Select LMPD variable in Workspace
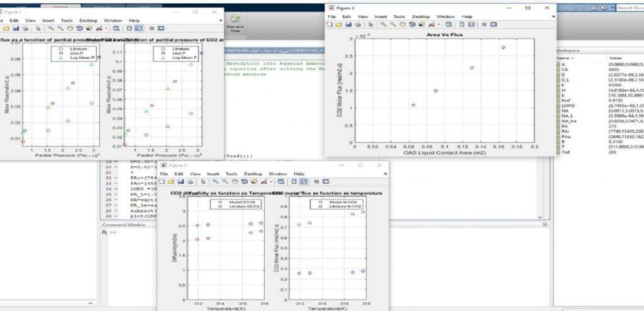The width and height of the screenshot is (644, 311). 567,106
